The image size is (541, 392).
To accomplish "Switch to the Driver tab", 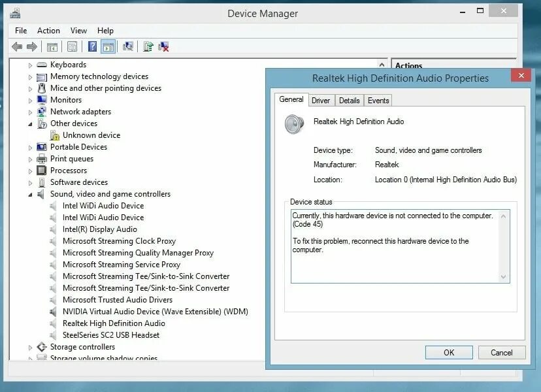I will [x=322, y=100].
